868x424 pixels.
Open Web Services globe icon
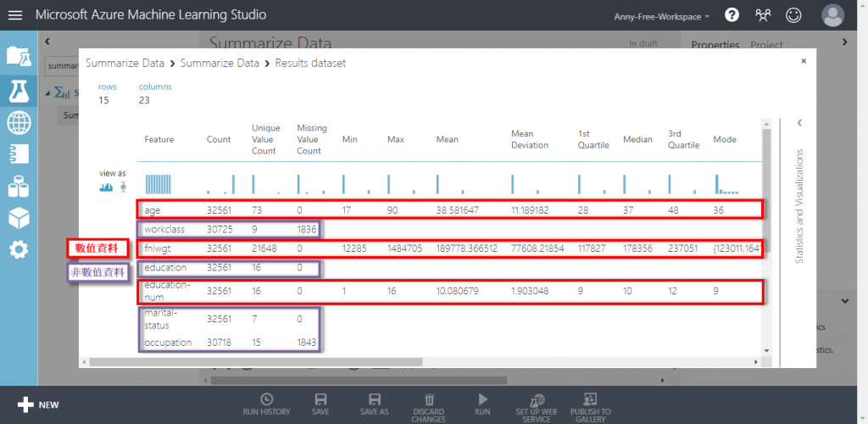click(19, 123)
